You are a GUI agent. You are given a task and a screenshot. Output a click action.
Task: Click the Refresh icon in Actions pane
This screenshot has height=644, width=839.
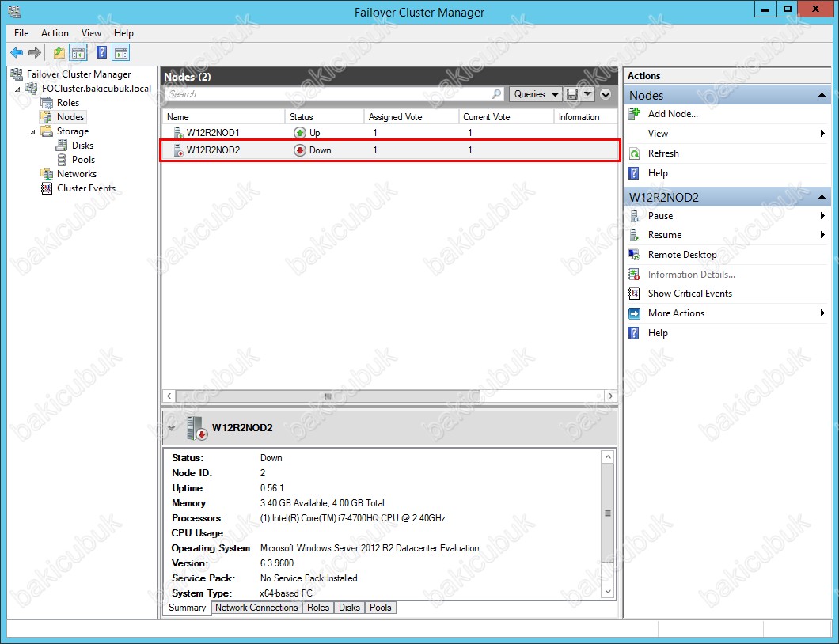point(635,153)
